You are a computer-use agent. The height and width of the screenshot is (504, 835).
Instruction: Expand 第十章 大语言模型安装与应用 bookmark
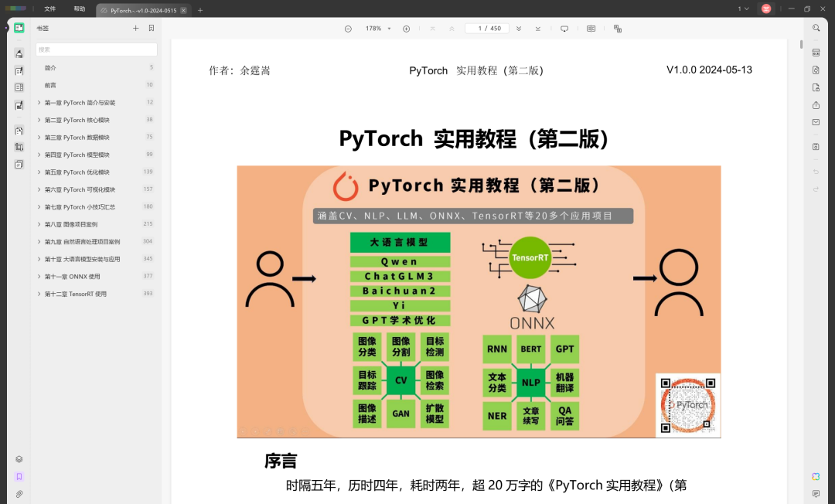pos(39,259)
